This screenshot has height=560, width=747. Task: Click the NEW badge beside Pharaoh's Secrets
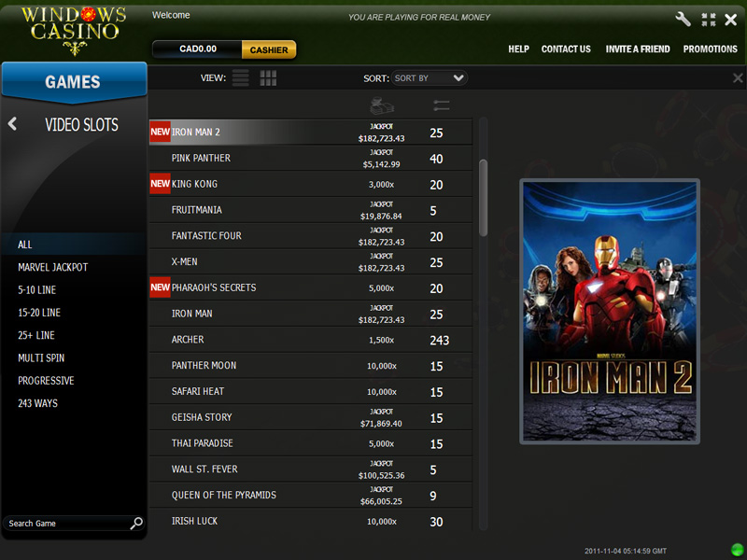click(160, 287)
